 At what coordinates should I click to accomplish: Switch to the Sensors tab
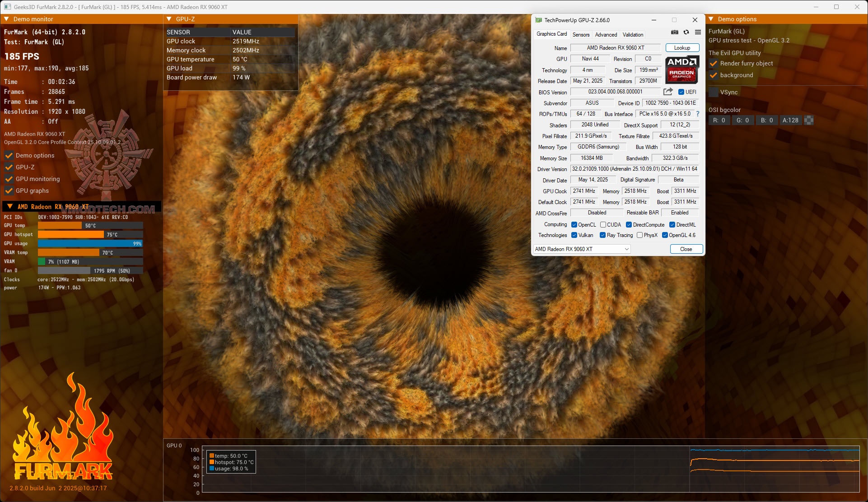click(581, 35)
